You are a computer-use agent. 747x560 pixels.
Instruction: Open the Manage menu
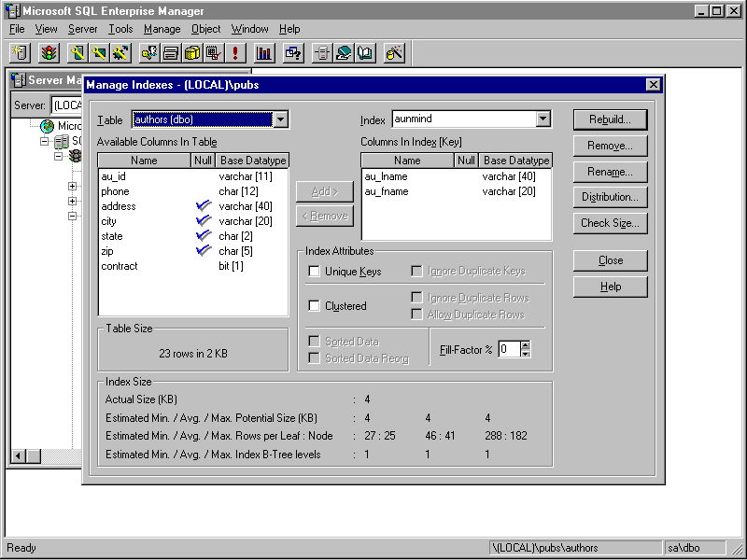pos(162,29)
